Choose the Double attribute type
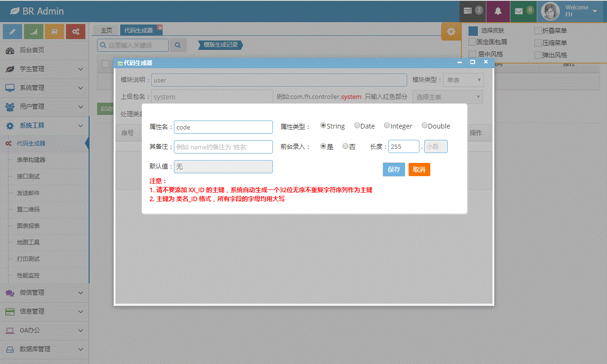This screenshot has height=364, width=607. (x=425, y=126)
